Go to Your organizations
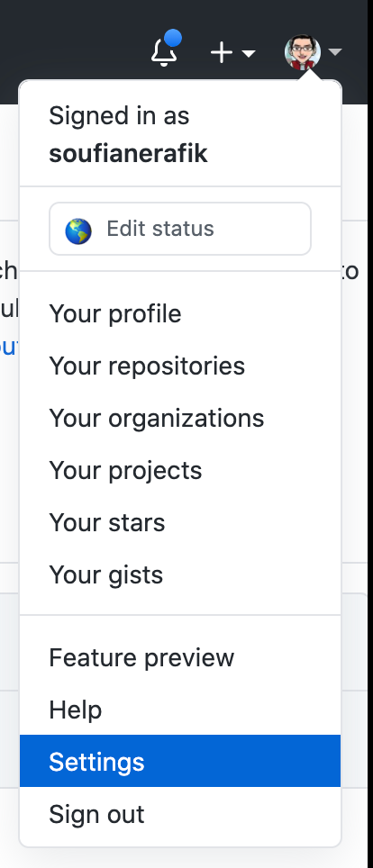This screenshot has width=373, height=868. 180,418
